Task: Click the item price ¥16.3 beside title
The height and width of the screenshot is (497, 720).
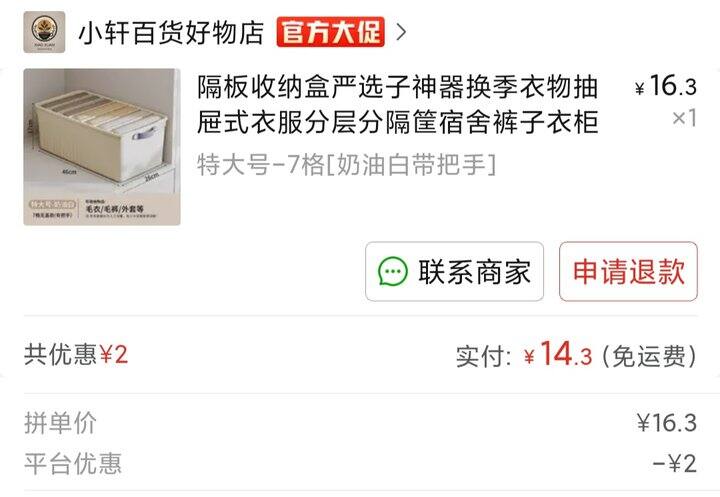Action: point(666,86)
